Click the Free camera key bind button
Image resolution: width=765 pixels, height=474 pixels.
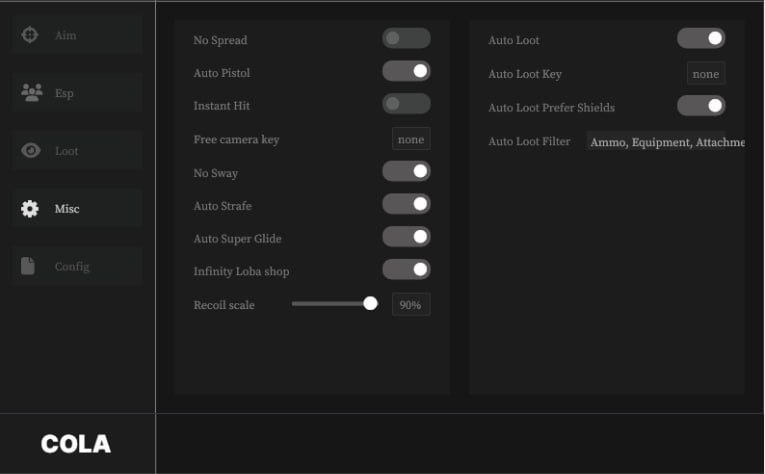(x=411, y=139)
